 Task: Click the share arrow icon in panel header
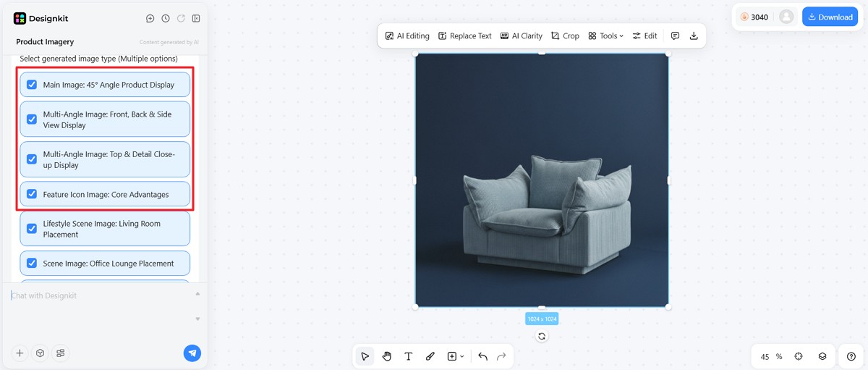[x=181, y=18]
